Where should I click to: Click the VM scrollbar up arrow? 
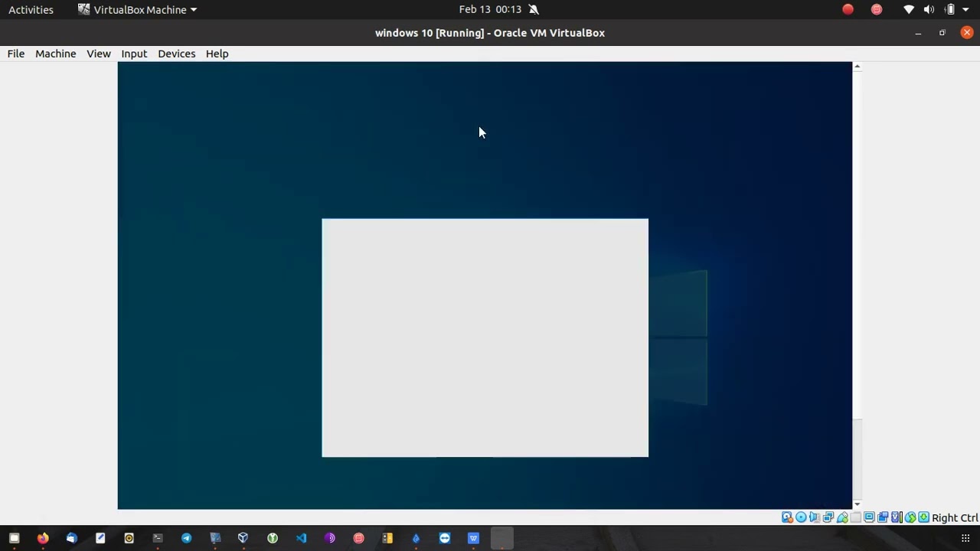[x=857, y=67]
